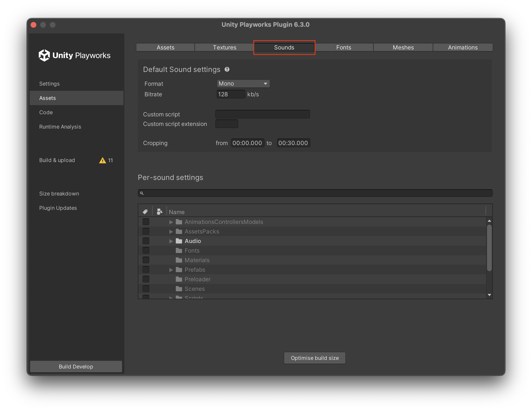The image size is (532, 411).
Task: Click the warning icon next to Build & upload
Action: (x=103, y=160)
